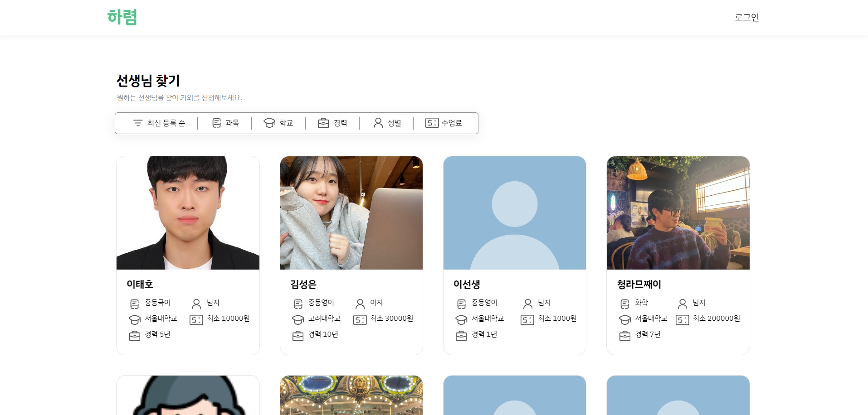Click the career briefcase icon on 이선생's card
The height and width of the screenshot is (415, 868).
461,336
